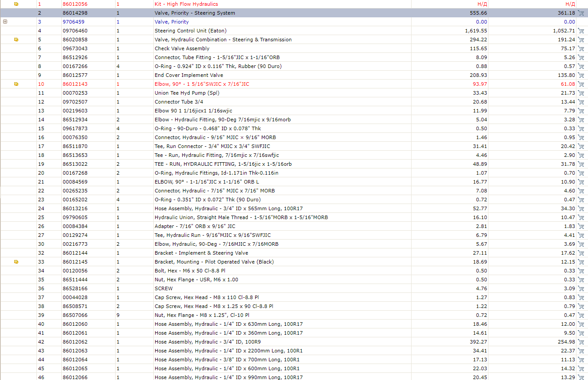Screen dimensions: 588x380
Task: Click part number 00076350
Action: (x=75, y=137)
